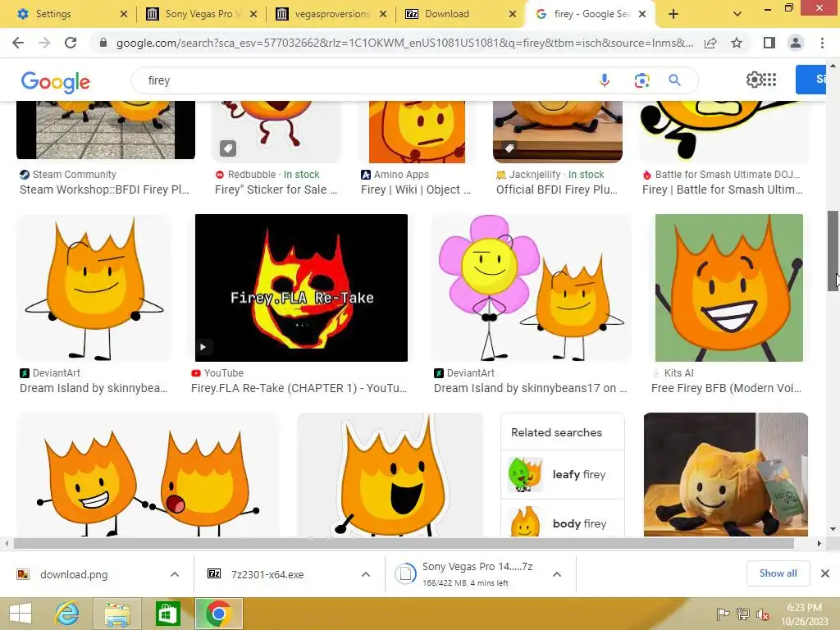Close the Settings tab
840x630 pixels.
pos(124,14)
